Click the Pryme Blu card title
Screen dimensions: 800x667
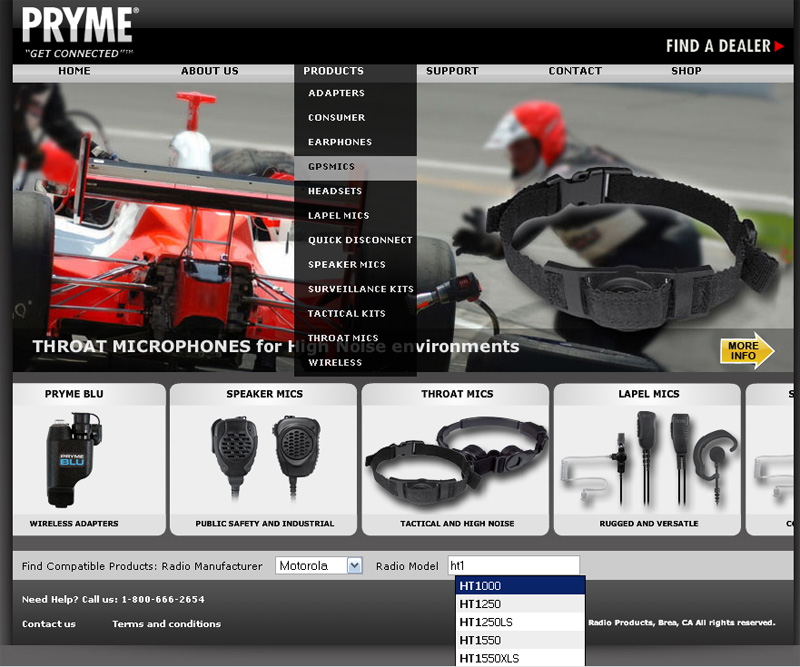pos(74,394)
